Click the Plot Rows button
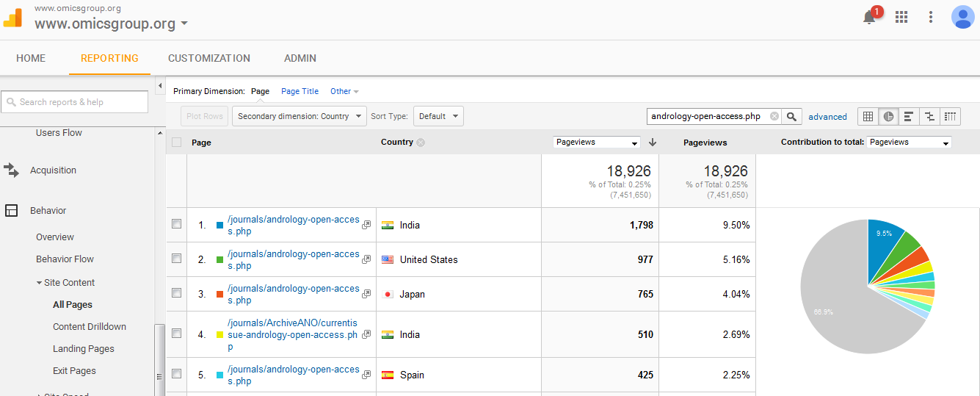This screenshot has width=980, height=396. coord(204,116)
